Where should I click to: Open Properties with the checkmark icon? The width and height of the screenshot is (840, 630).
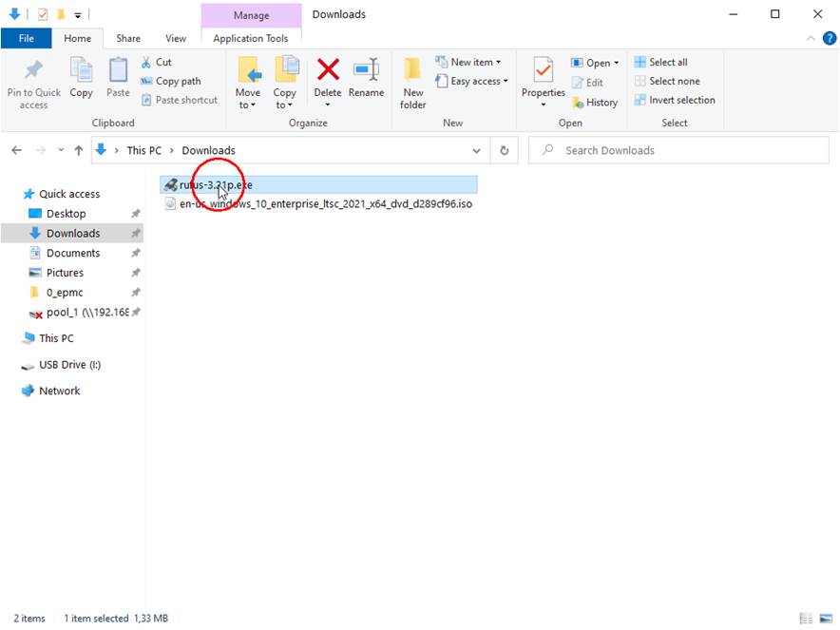[544, 71]
